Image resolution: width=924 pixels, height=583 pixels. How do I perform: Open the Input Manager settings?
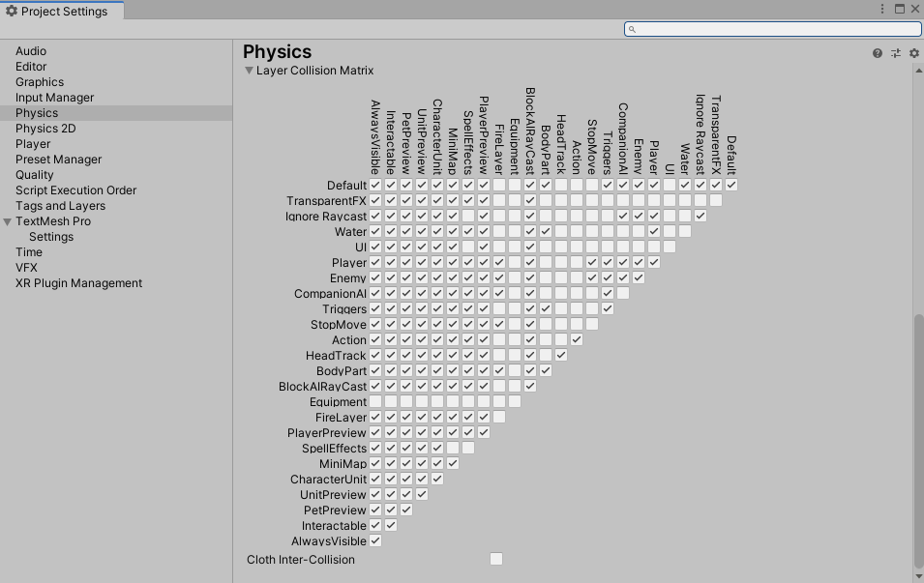(x=55, y=97)
